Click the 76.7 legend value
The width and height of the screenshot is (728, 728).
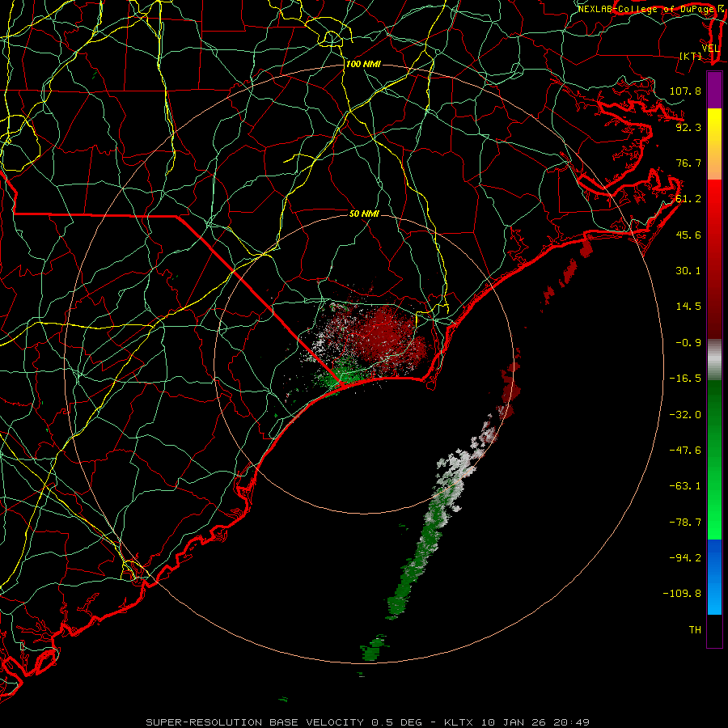(x=688, y=163)
